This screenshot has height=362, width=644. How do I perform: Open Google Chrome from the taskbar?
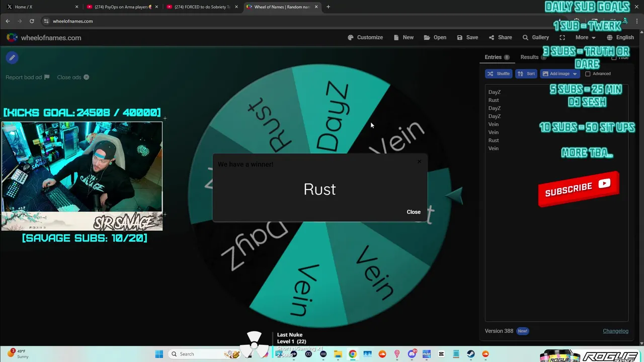353,354
